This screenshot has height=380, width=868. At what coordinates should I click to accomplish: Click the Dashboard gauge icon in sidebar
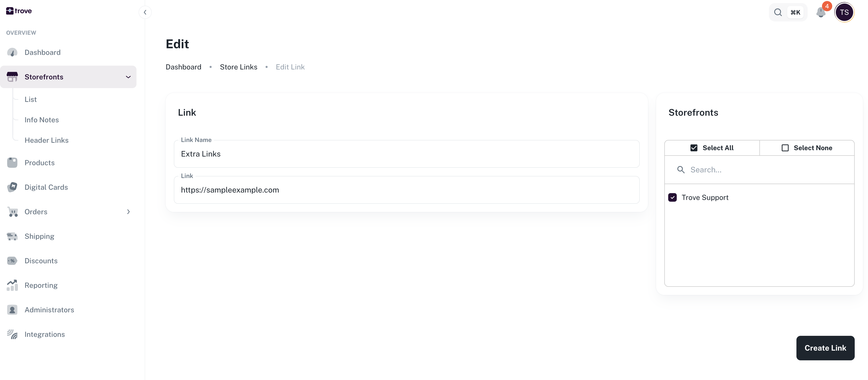coord(12,53)
